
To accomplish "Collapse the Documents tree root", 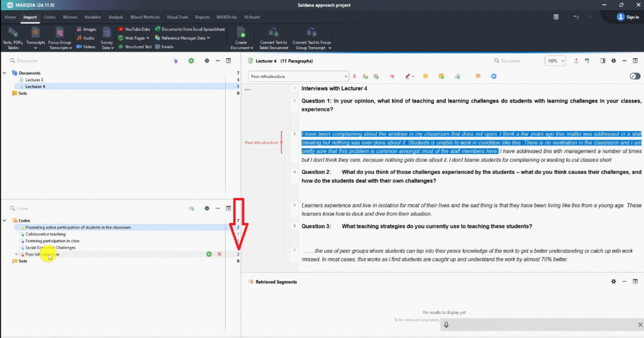I will click(5, 73).
